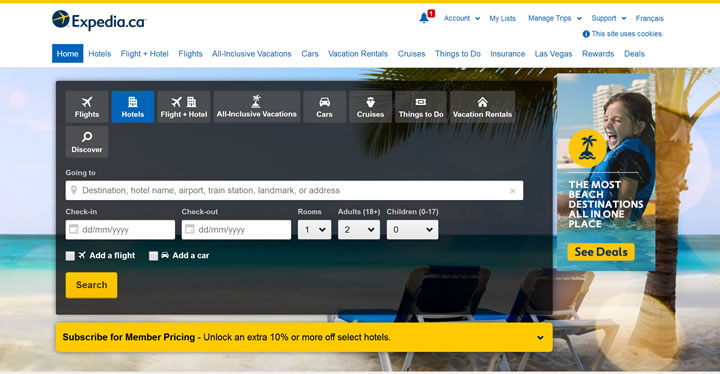The height and width of the screenshot is (374, 720).
Task: Click the Check-out calendar icon
Action: click(x=190, y=229)
